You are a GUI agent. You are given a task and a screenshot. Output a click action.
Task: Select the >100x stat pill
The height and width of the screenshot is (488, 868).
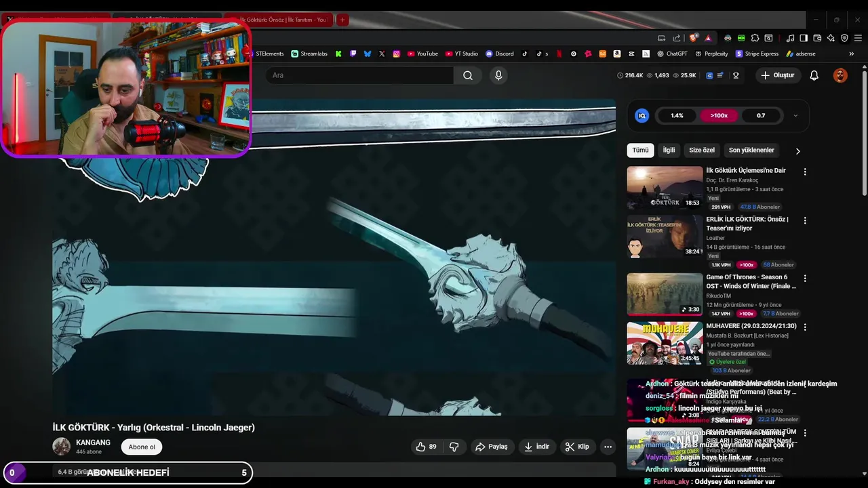(x=719, y=115)
